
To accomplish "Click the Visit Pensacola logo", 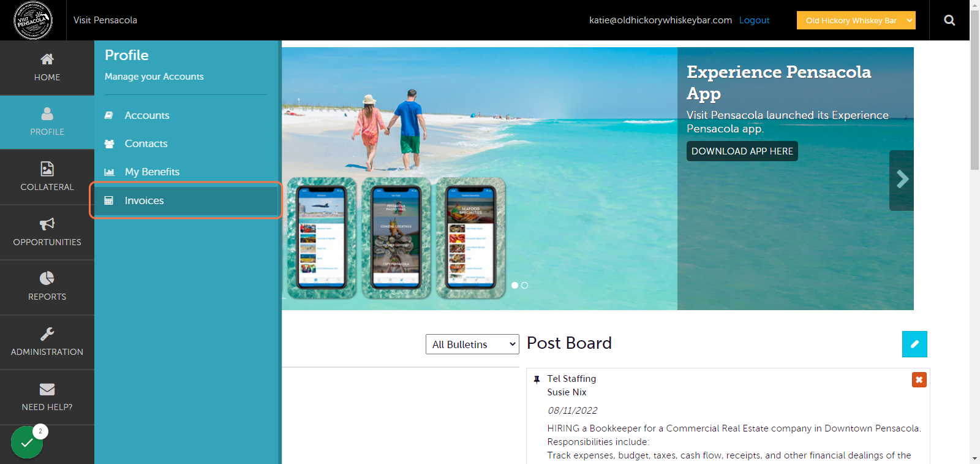I will tap(33, 20).
